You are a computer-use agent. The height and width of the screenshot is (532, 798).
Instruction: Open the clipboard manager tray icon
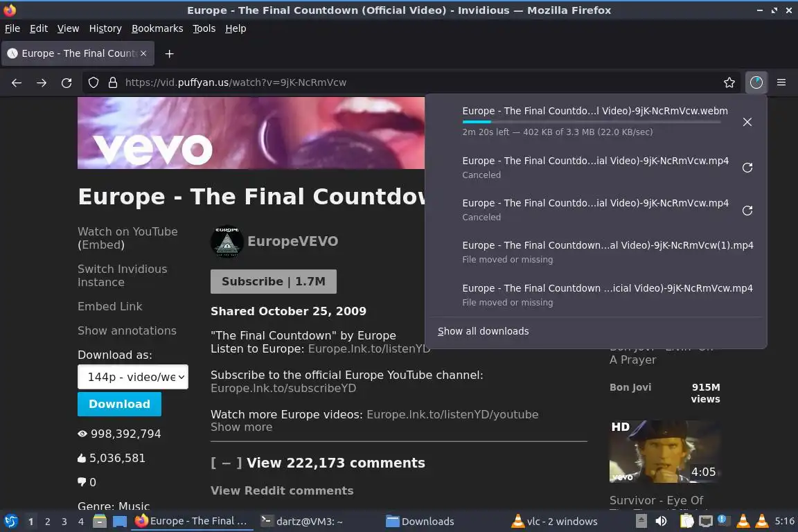[x=686, y=522]
